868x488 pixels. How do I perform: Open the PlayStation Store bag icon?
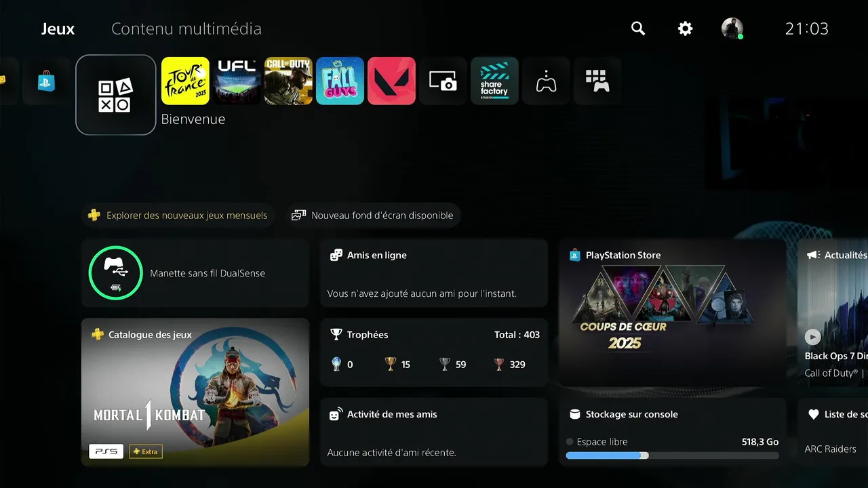46,81
